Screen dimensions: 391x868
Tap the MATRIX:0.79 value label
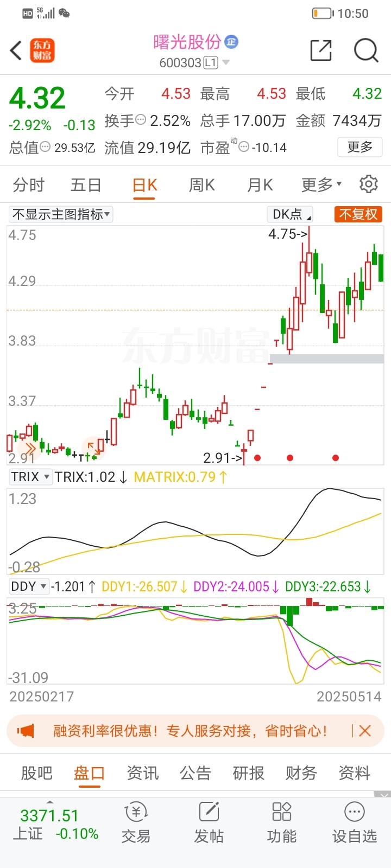point(180,477)
